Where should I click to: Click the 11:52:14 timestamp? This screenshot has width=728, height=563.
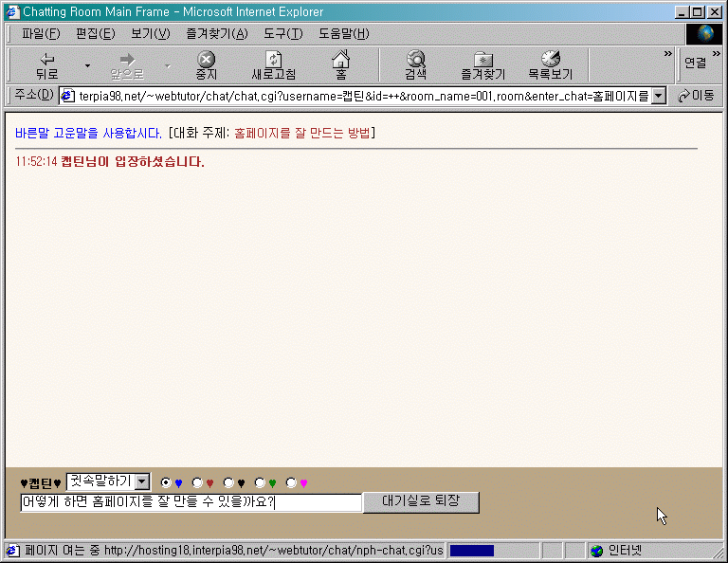coord(36,161)
